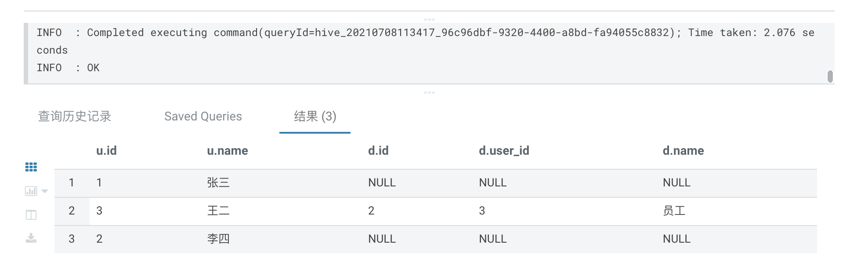Download the results with the download icon
This screenshot has width=868, height=262.
click(x=31, y=238)
